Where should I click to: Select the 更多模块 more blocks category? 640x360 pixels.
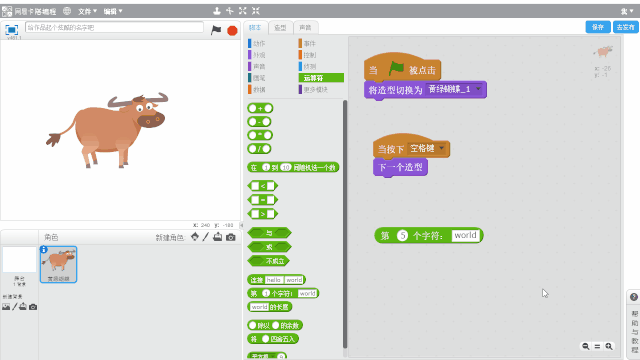315,89
